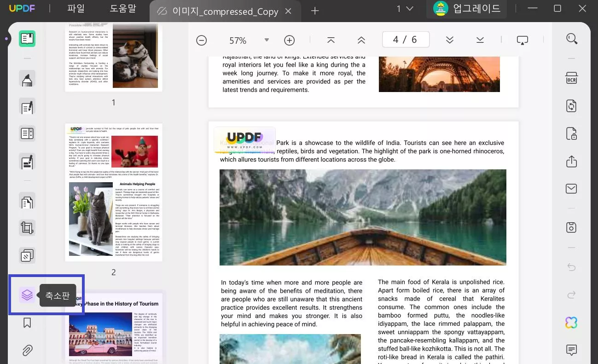Open the UPDF AI assistant icon

point(571,323)
